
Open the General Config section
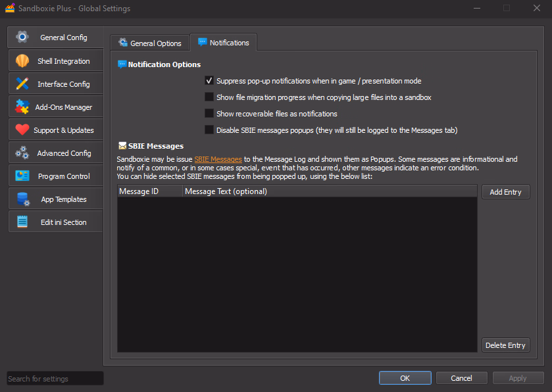click(56, 37)
